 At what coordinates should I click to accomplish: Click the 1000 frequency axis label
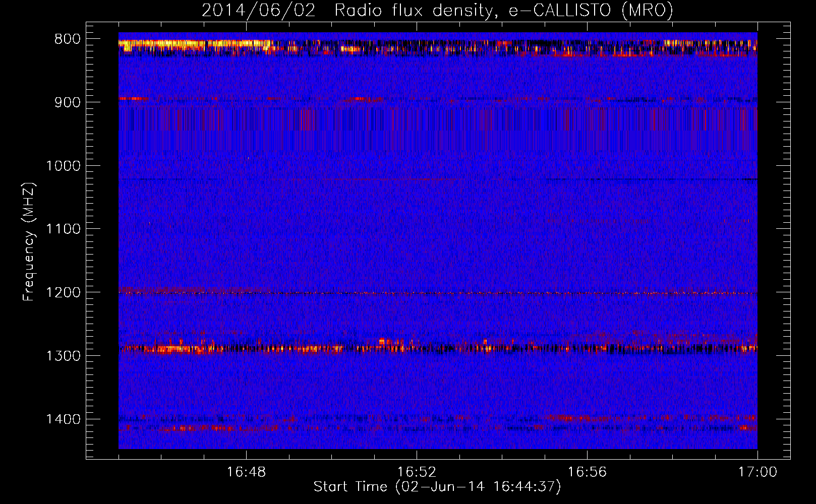(64, 166)
